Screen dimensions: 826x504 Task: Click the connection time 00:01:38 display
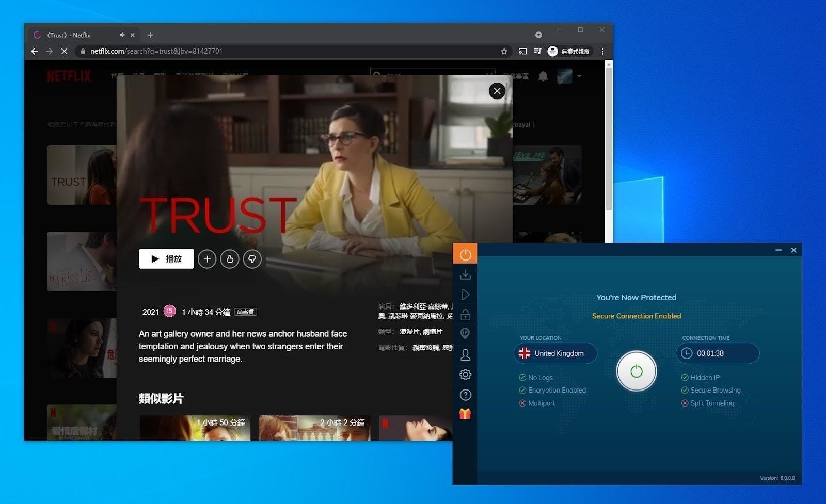coord(718,353)
